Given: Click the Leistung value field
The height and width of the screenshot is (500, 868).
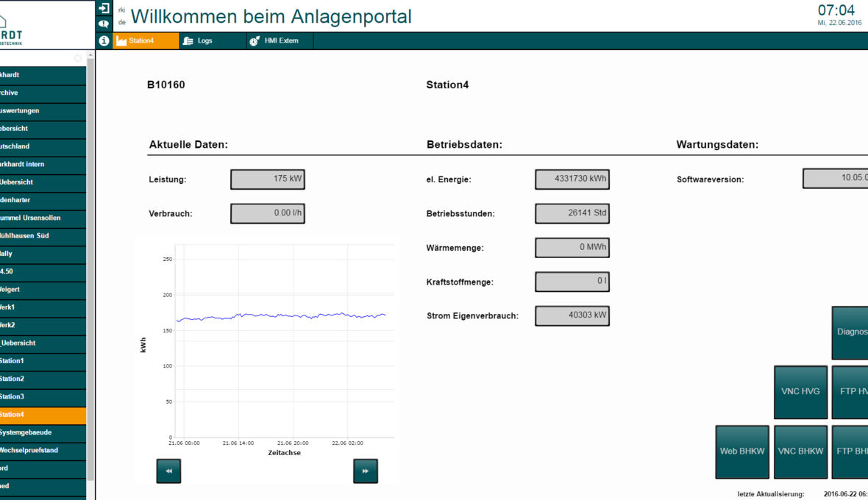Looking at the screenshot, I should pos(268,179).
